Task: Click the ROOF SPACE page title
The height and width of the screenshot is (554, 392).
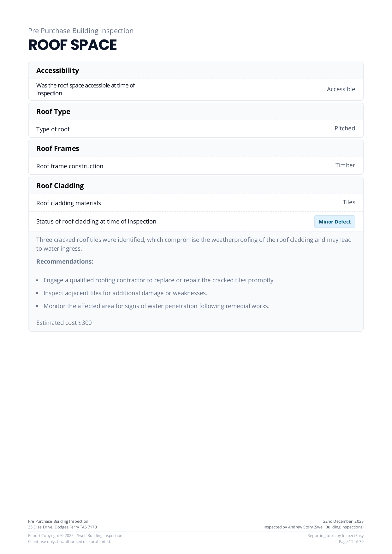Action: (73, 45)
